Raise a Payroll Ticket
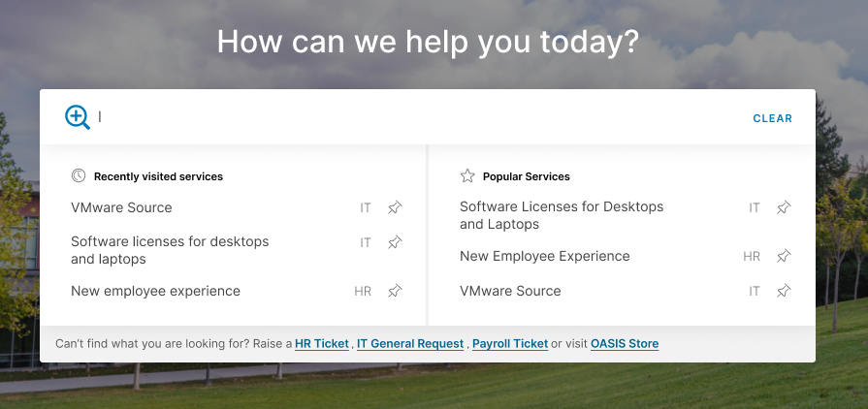Screen dimensions: 868x409 (x=510, y=344)
